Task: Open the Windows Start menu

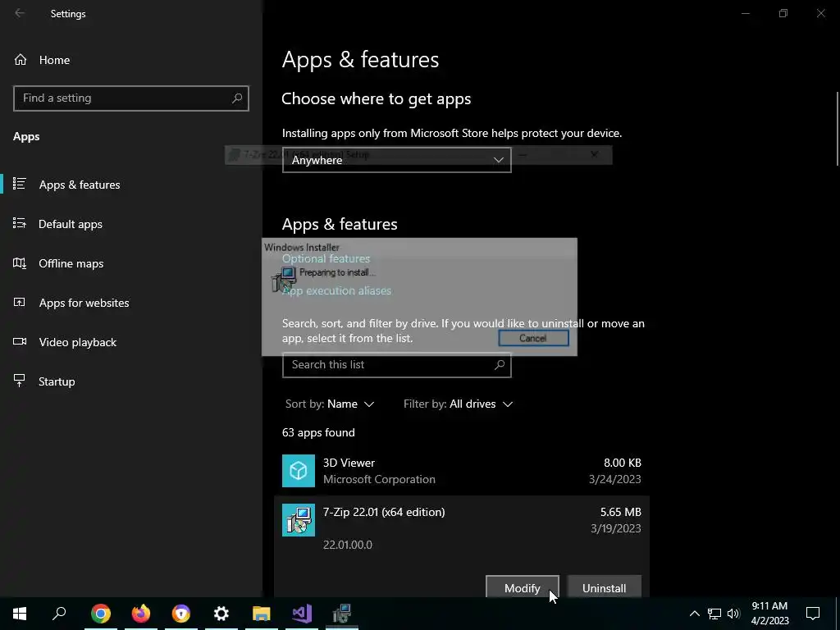Action: coord(20,614)
